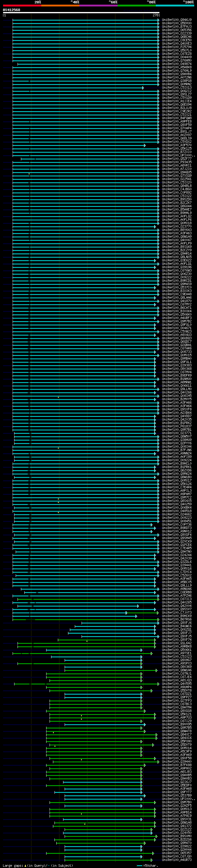Select hit label UniRef100_Q41372
This screenshot has height=868, width=197.
point(177,826)
